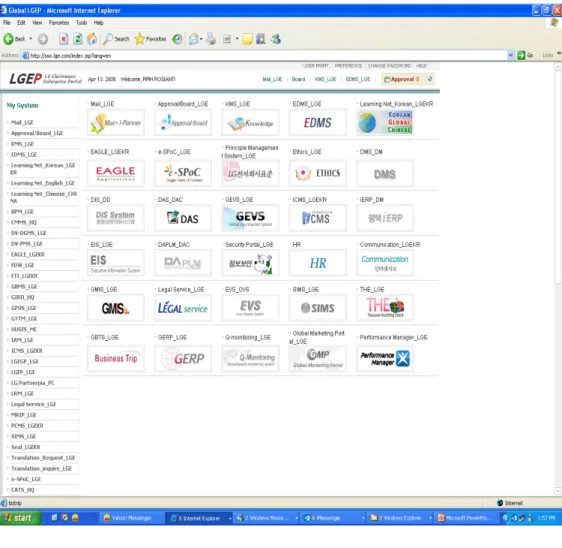562x548 pixels.
Task: Click the Approval 0 button in the header
Action: (402, 79)
